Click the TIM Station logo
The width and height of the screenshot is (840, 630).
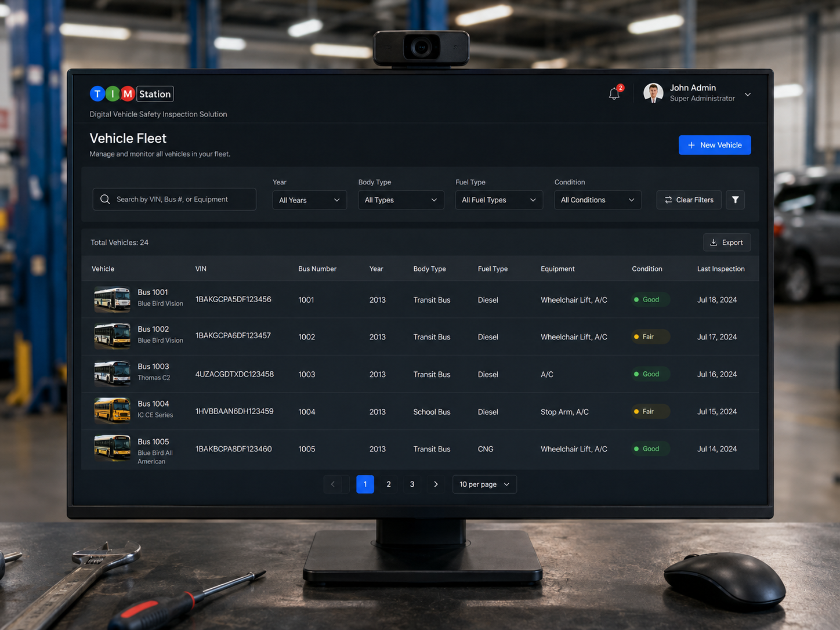click(132, 93)
